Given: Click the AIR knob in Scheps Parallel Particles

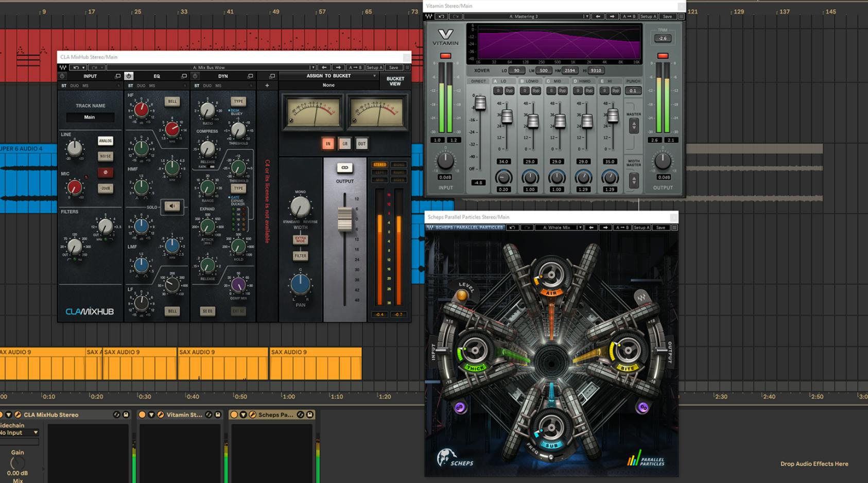Looking at the screenshot, I should click(551, 274).
